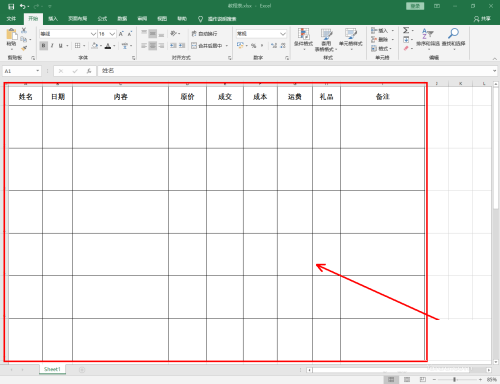The width and height of the screenshot is (500, 384).
Task: Click the Clear eraser icon
Action: (x=406, y=49)
